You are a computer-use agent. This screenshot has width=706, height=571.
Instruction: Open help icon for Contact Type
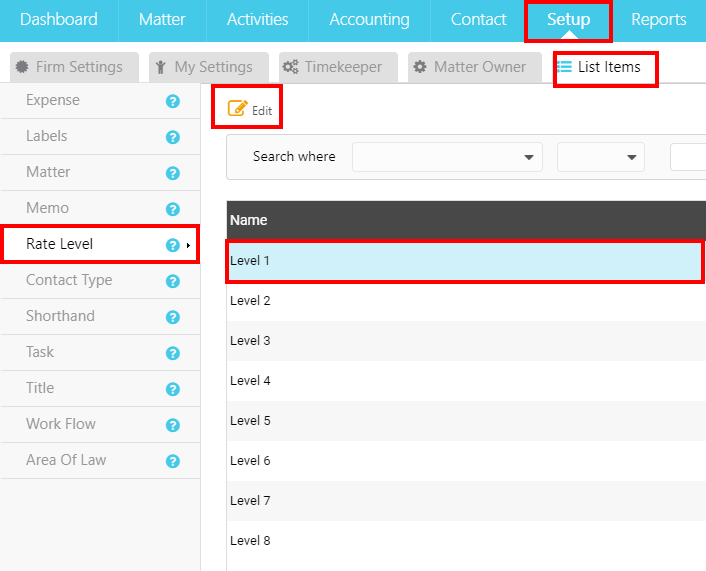(x=172, y=281)
